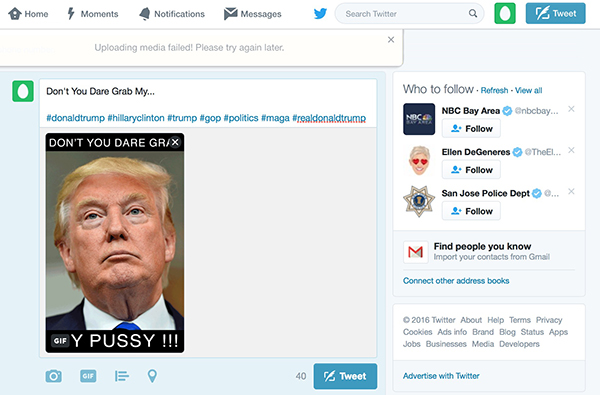
Task: Open the NBC Bay Area account name
Action: click(x=471, y=111)
